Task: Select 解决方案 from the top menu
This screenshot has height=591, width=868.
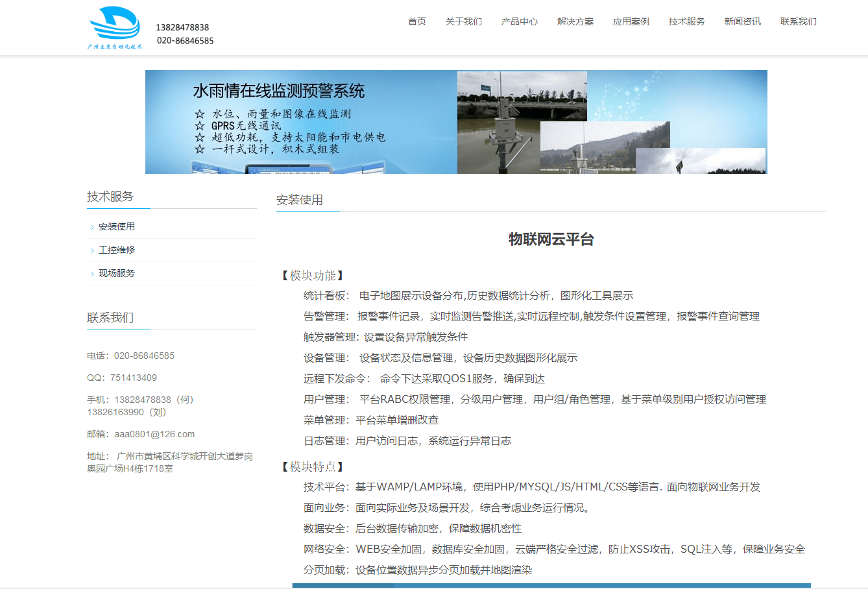Action: click(575, 21)
